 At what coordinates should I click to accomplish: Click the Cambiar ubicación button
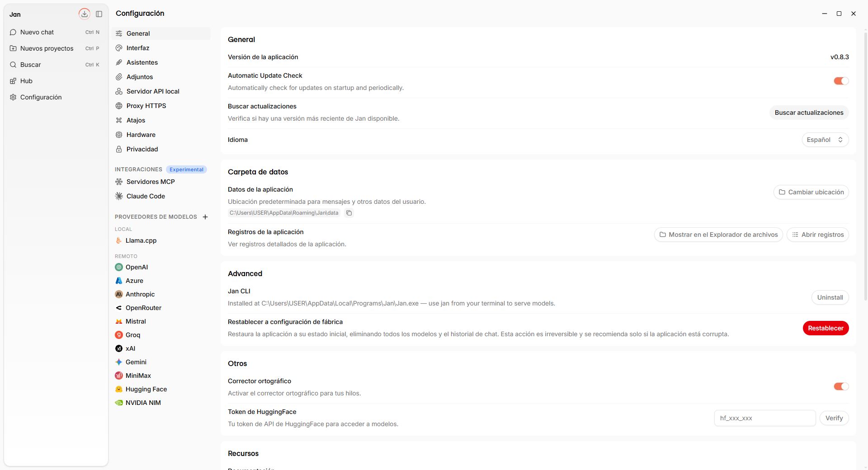click(811, 192)
